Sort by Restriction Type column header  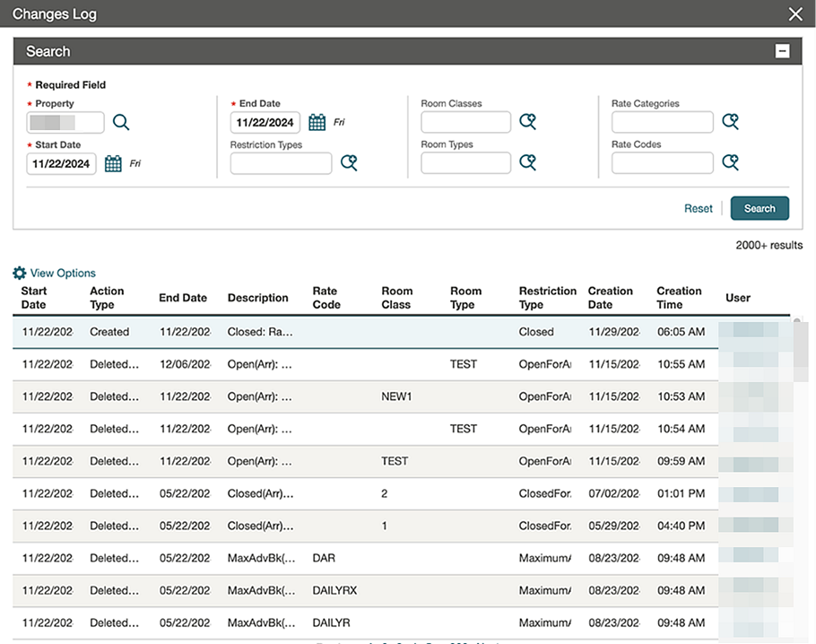pos(548,298)
